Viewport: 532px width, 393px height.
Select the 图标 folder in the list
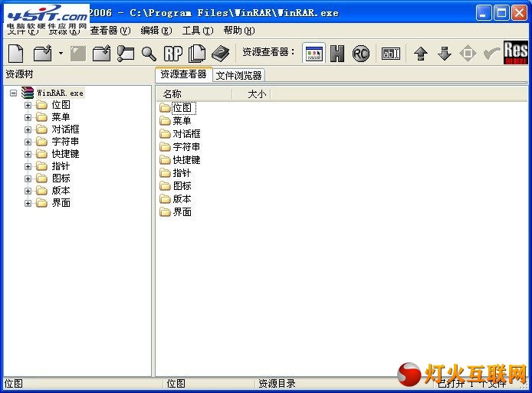click(x=176, y=186)
